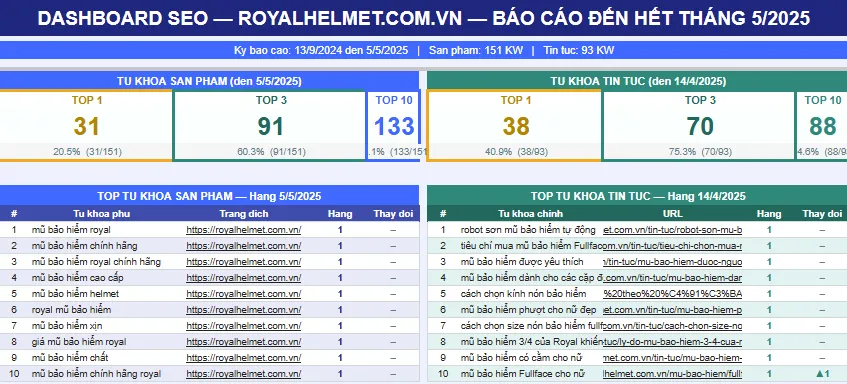This screenshot has width=847, height=384.
Task: Select 'Hang' header in news table
Action: [769, 213]
